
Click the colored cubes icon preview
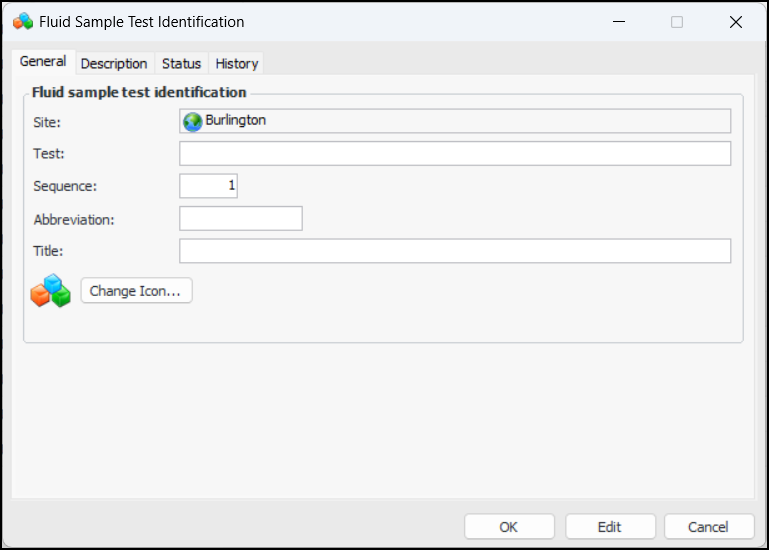[x=50, y=291]
